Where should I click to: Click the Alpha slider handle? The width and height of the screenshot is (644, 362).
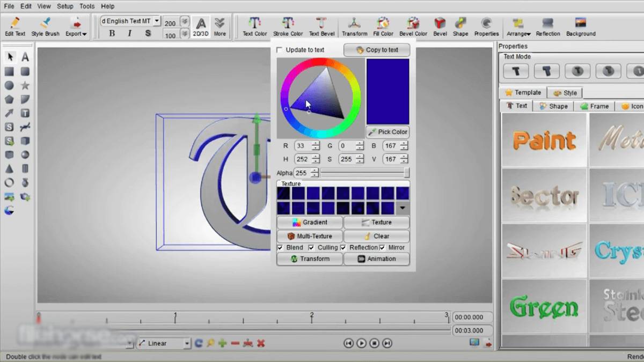pyautogui.click(x=407, y=173)
